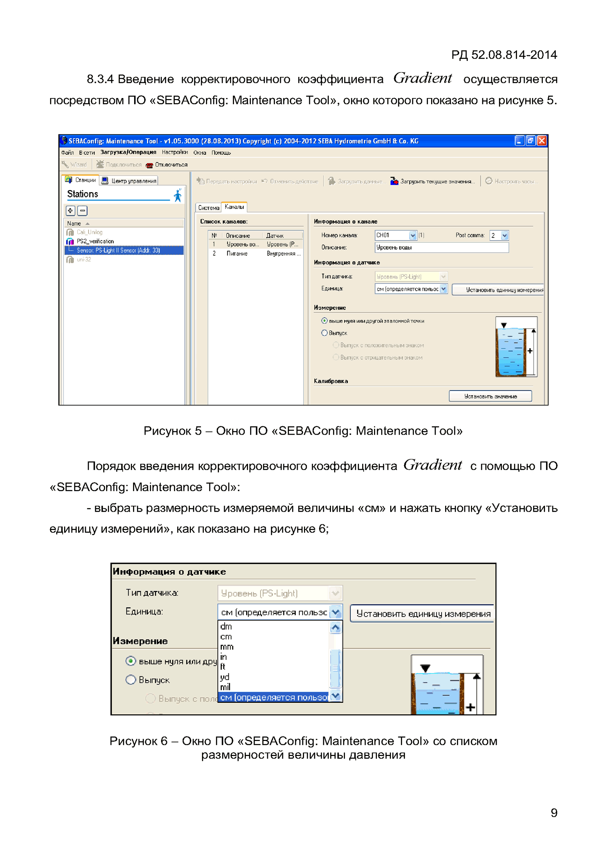The image size is (608, 868).
Task: Click the Подключиться plug icon
Action: [100, 164]
